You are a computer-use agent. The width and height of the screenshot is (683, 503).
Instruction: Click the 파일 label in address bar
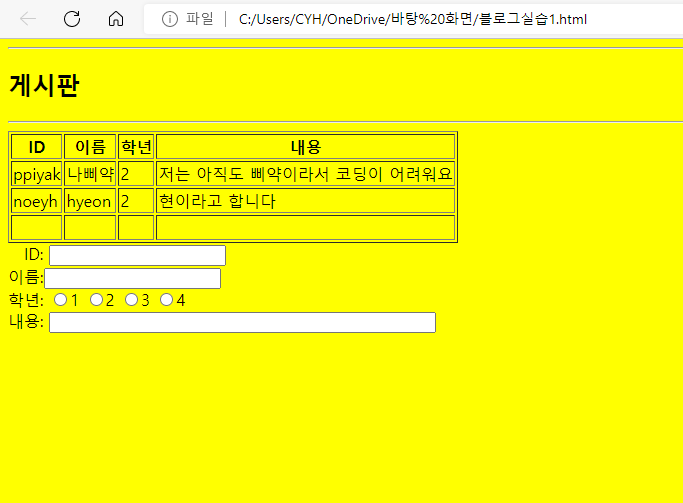click(199, 19)
